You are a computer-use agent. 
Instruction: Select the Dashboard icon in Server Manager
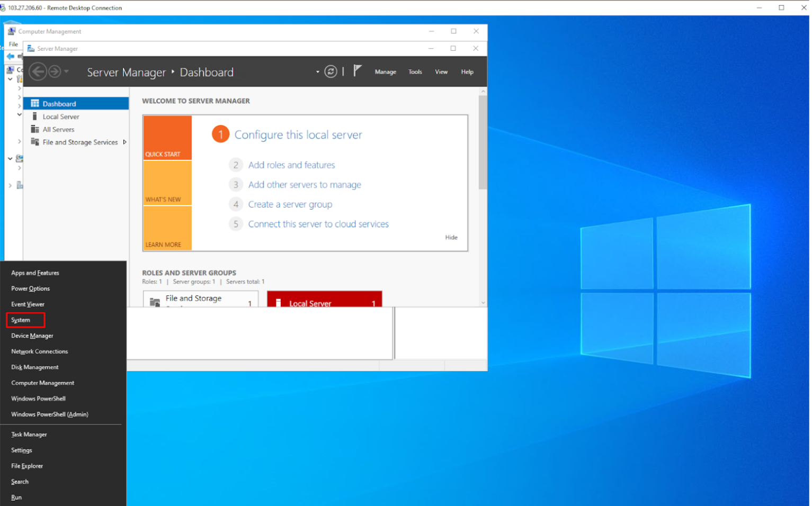click(x=35, y=103)
